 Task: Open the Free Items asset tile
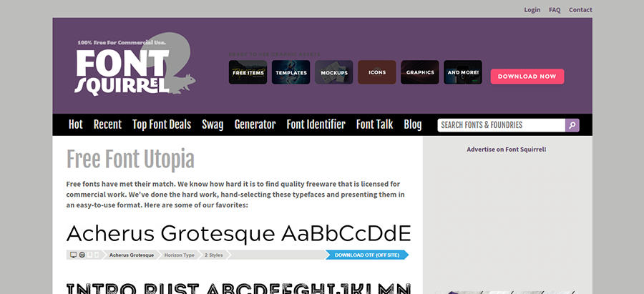(248, 72)
